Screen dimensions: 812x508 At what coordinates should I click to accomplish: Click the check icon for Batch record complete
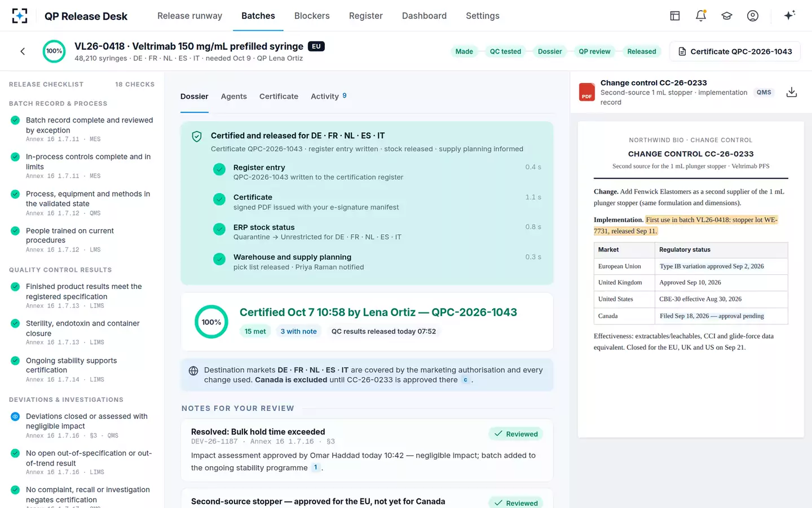point(15,120)
